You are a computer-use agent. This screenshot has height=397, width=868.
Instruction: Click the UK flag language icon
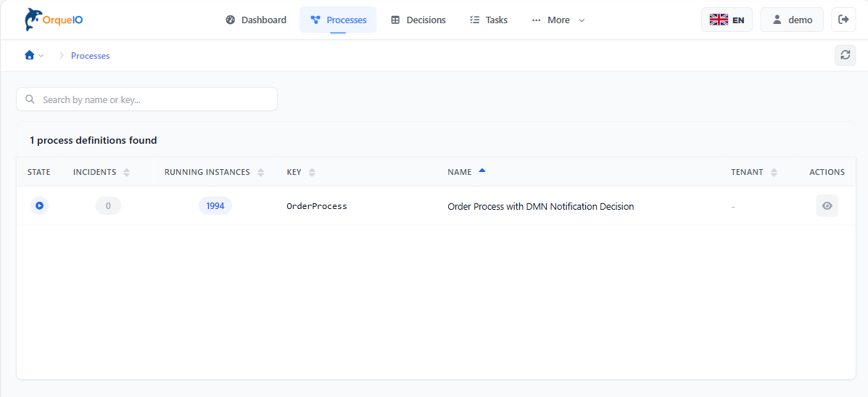[719, 20]
